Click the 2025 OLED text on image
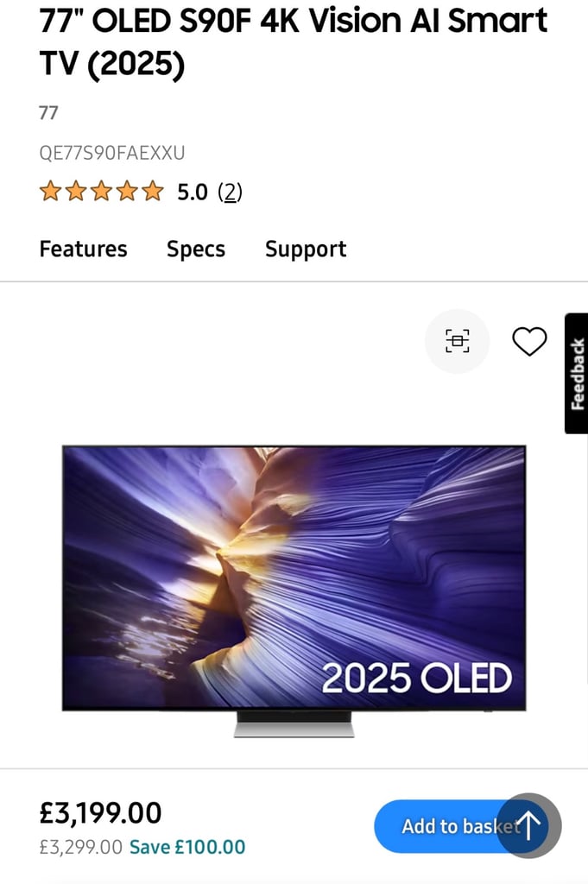Screen dimensions: 588x884 (x=417, y=678)
